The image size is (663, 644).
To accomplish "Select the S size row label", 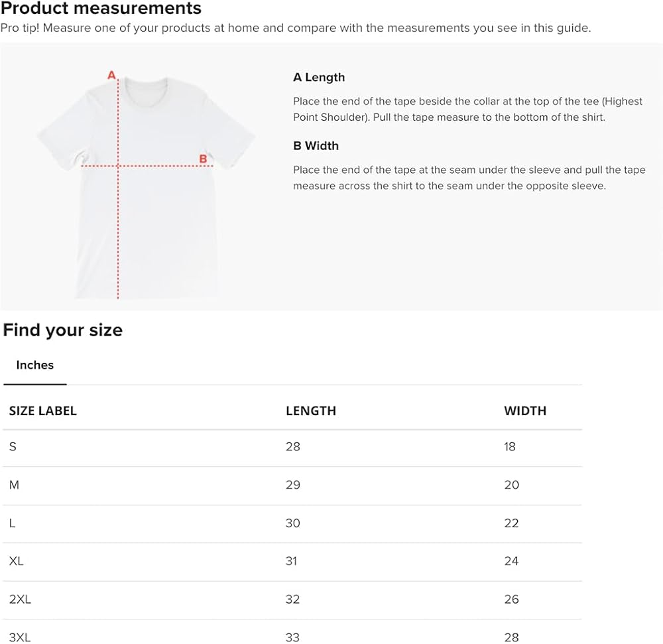I will (13, 446).
